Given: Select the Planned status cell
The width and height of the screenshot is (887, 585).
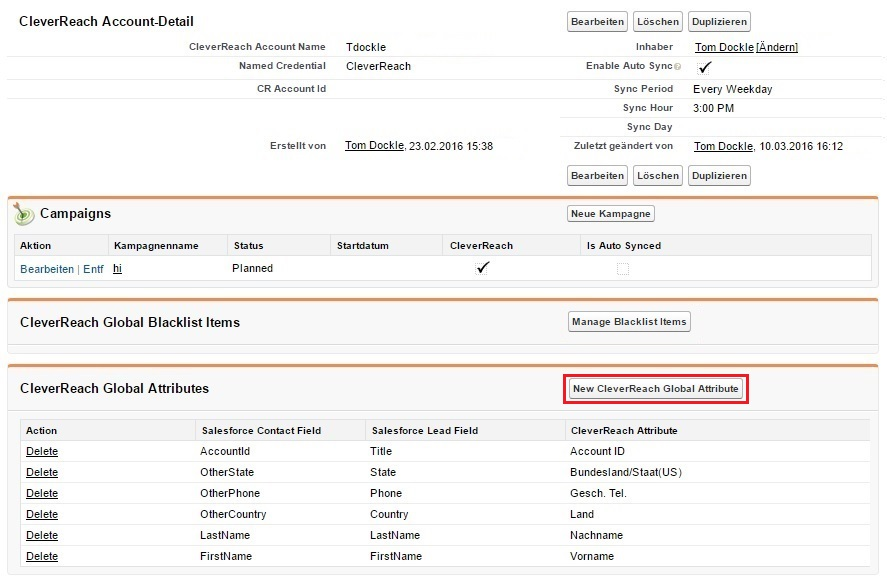Looking at the screenshot, I should pyautogui.click(x=252, y=268).
